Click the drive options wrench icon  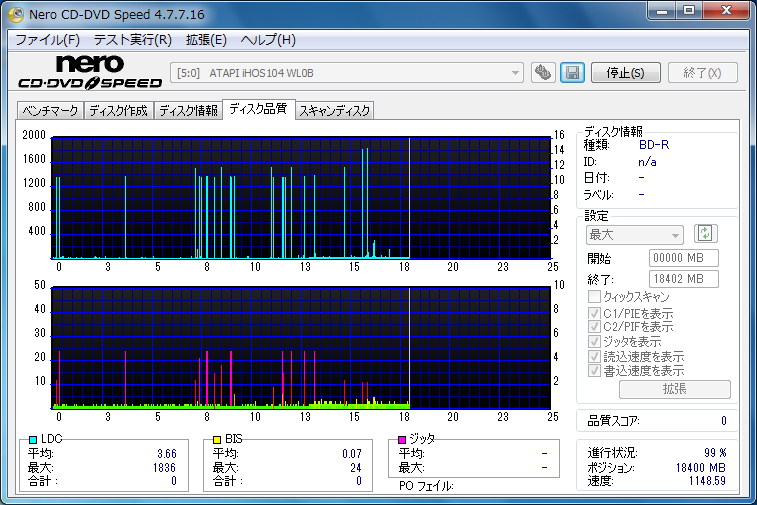[x=543, y=73]
